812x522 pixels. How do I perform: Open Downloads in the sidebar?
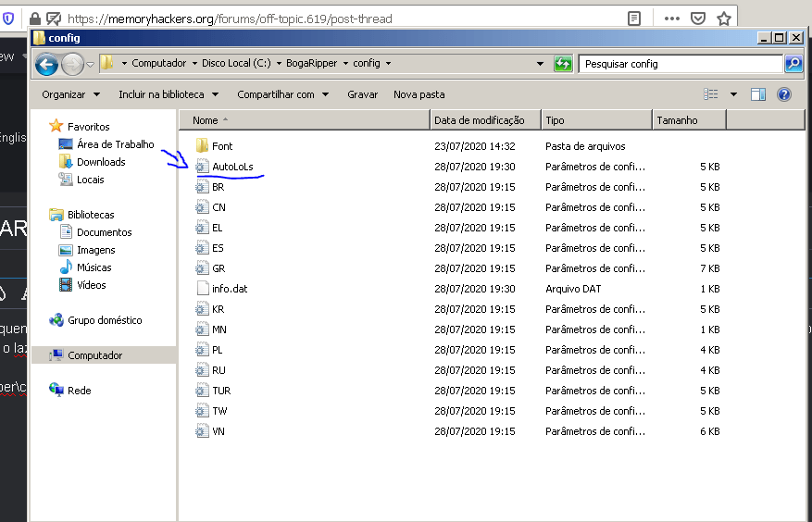pos(101,162)
